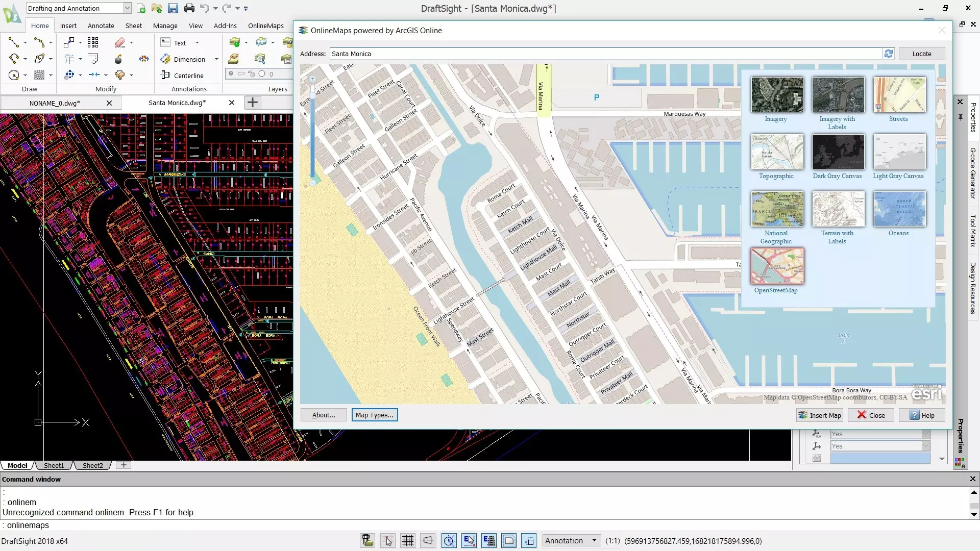The width and height of the screenshot is (980, 551).
Task: Select the Oceans basemap thumbnail
Action: (899, 209)
